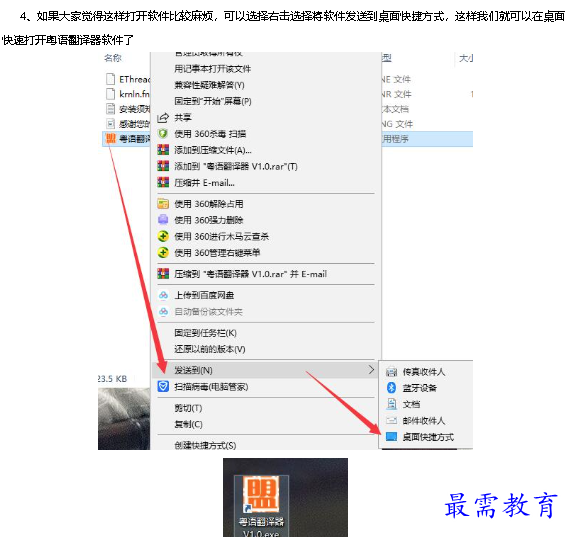Click the 360 shield icon for 360杀毒 扫描

coord(163,134)
